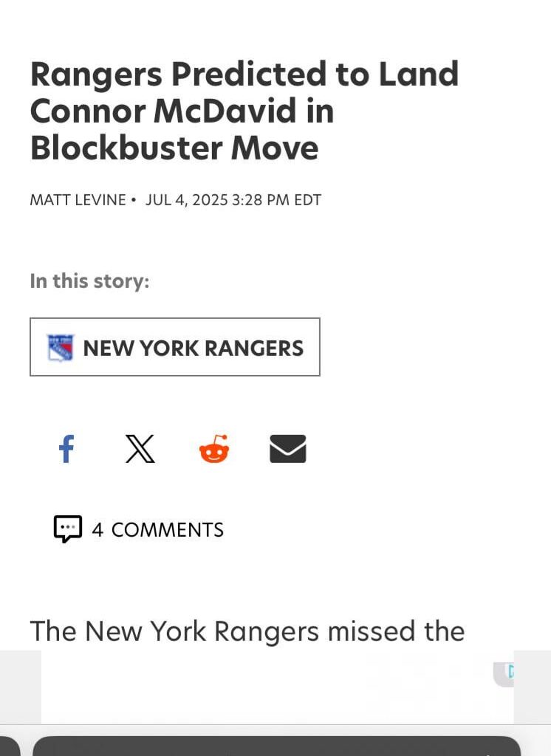Viewport: 551px width, 756px height.
Task: Click the article headline about Connor McDavid
Action: [x=244, y=109]
